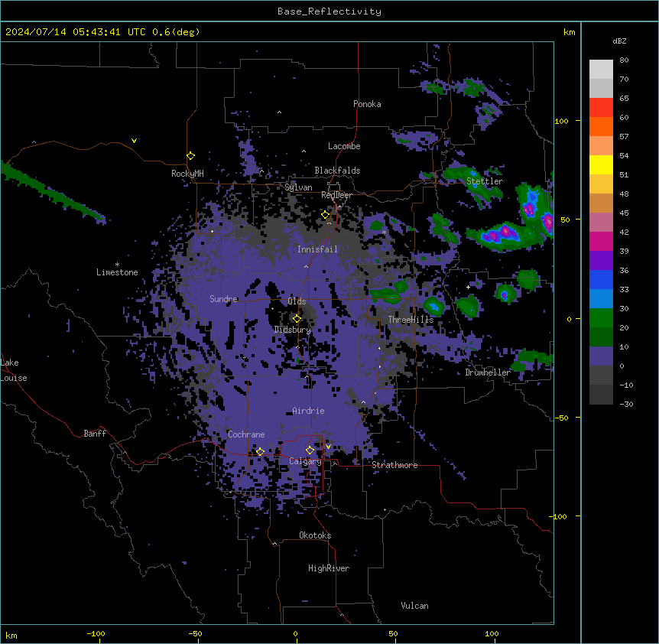The image size is (659, 644).
Task: Click the RockyMH label
Action: point(187,174)
